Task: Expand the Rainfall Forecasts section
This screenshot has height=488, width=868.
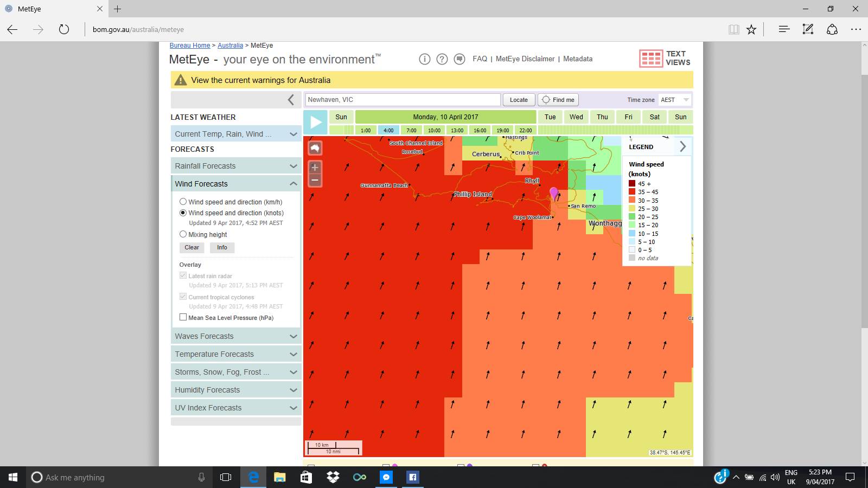Action: point(235,166)
